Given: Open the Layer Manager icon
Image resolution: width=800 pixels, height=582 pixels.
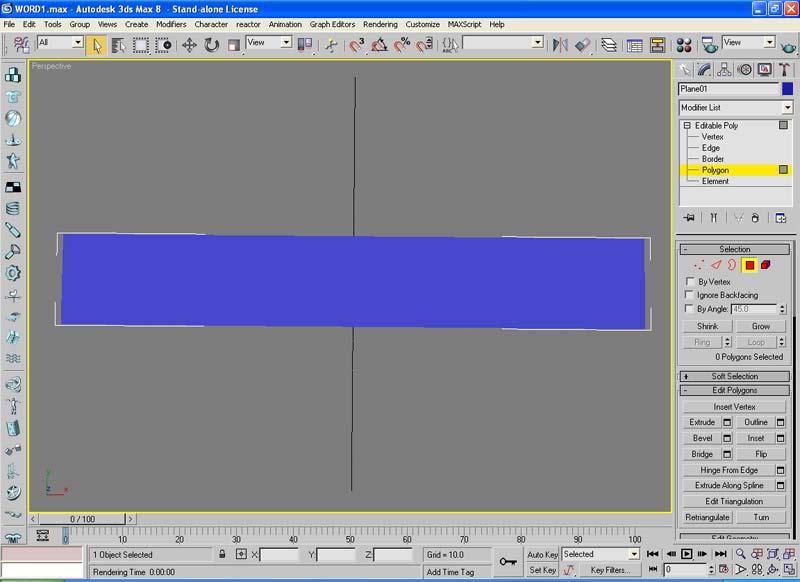Looking at the screenshot, I should click(609, 45).
